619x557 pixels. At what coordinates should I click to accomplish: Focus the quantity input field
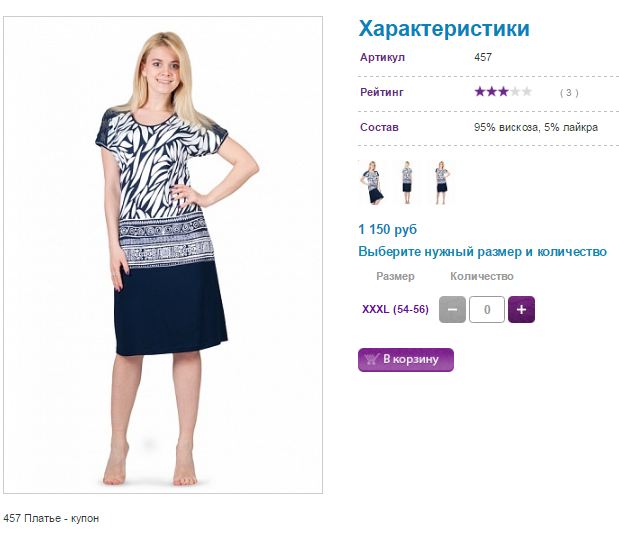point(487,309)
